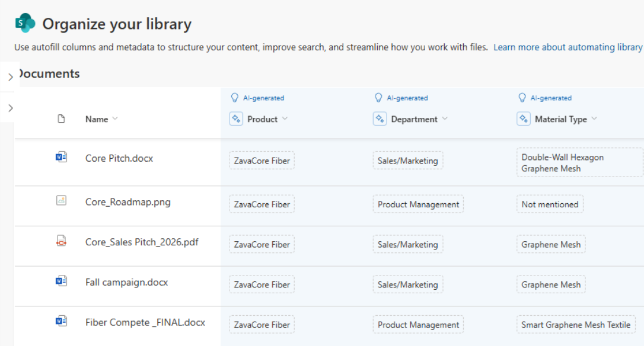This screenshot has height=346, width=644.
Task: Open the Product column header dropdown
Action: click(285, 118)
